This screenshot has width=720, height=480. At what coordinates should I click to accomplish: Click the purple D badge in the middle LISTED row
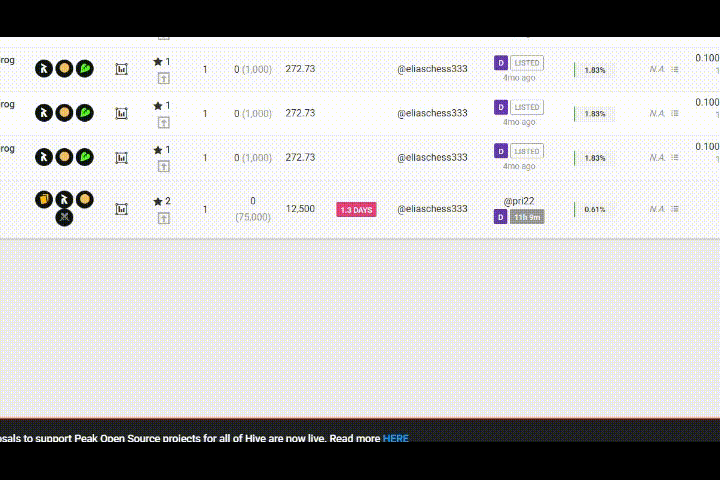pos(501,107)
